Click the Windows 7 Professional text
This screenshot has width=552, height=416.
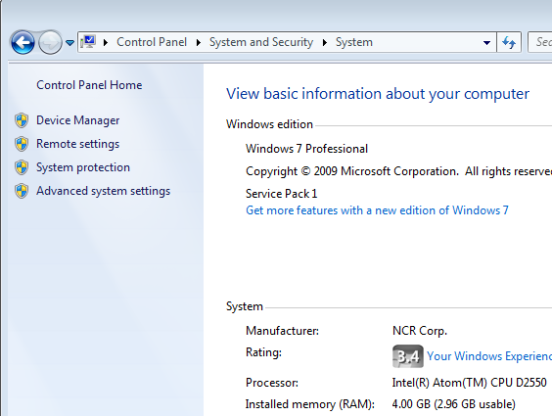307,149
